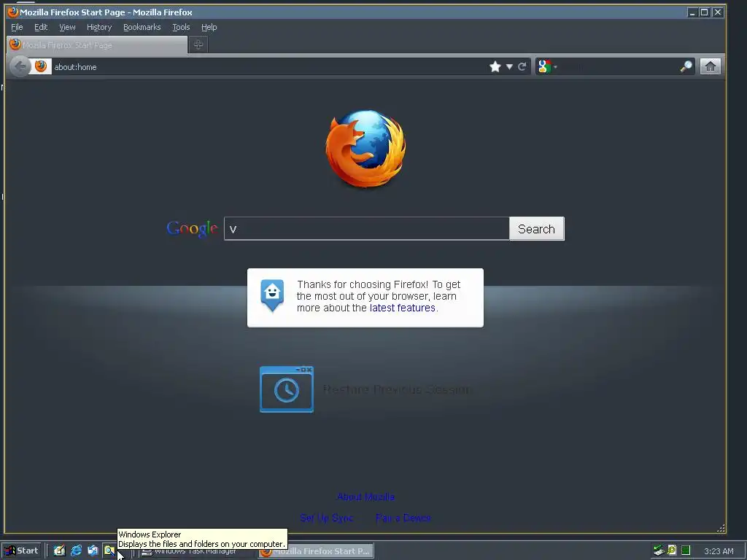The width and height of the screenshot is (747, 560).
Task: Select the Mozilla Firefox Start Page tab
Action: coord(97,44)
